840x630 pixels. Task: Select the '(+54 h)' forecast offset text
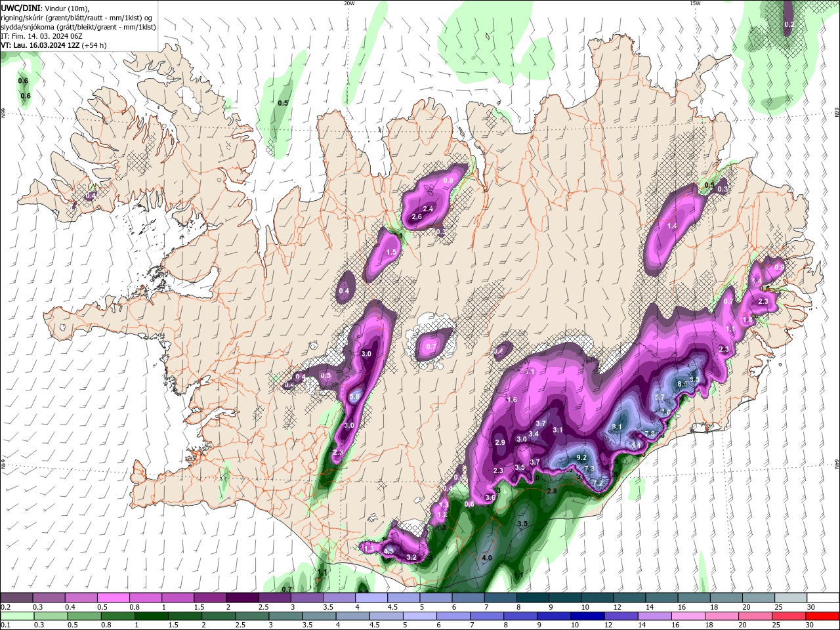click(x=94, y=45)
